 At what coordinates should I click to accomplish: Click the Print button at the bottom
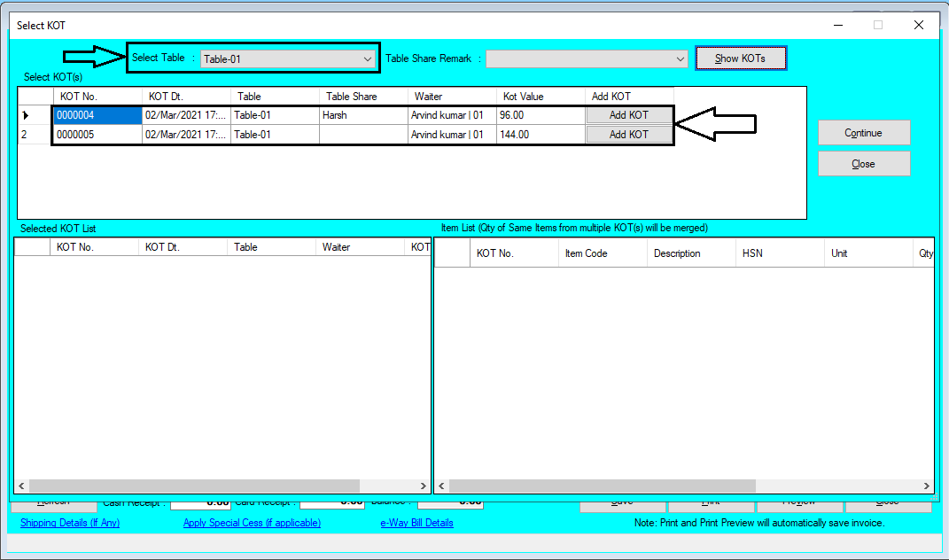[x=711, y=502]
